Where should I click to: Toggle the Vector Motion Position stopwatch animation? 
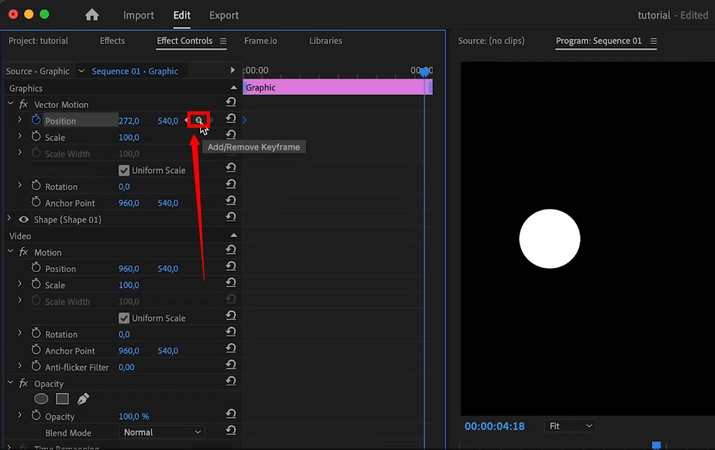36,121
